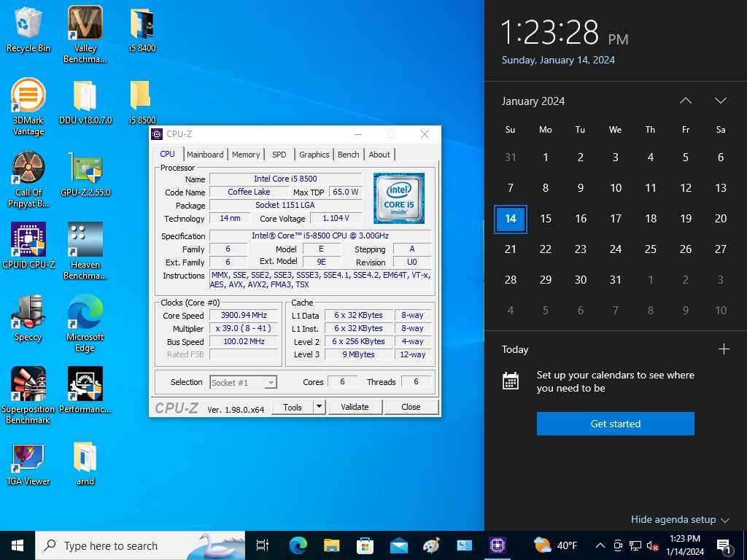Screen dimensions: 747x560
Task: Open Edge from the taskbar
Action: tap(298, 545)
